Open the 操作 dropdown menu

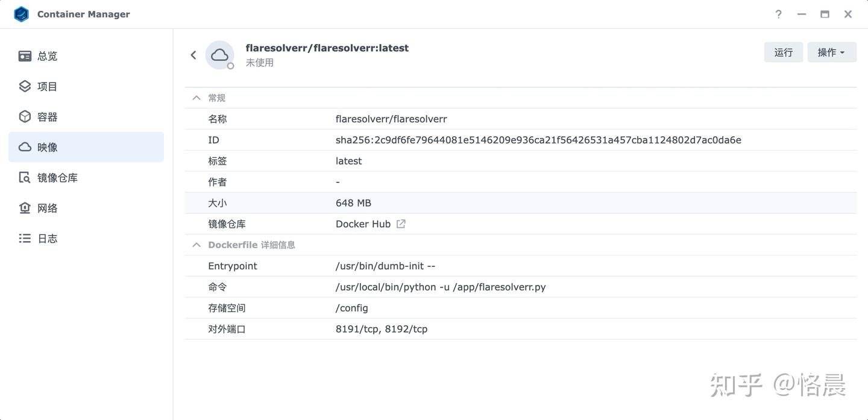click(x=831, y=52)
